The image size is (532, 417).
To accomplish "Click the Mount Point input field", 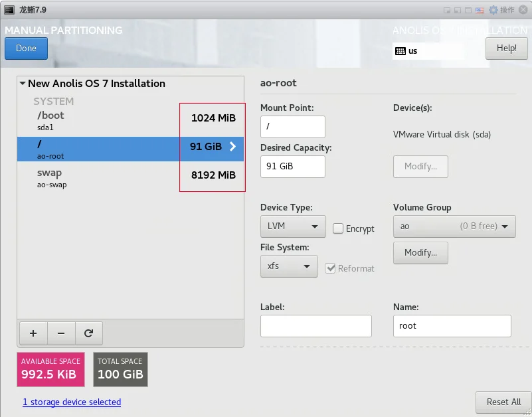I will click(293, 127).
